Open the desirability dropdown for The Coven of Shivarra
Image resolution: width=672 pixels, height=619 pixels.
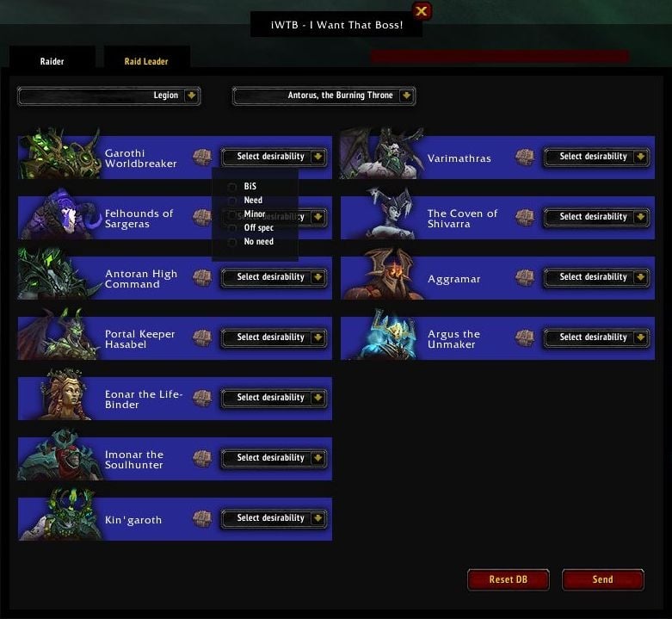coord(596,217)
